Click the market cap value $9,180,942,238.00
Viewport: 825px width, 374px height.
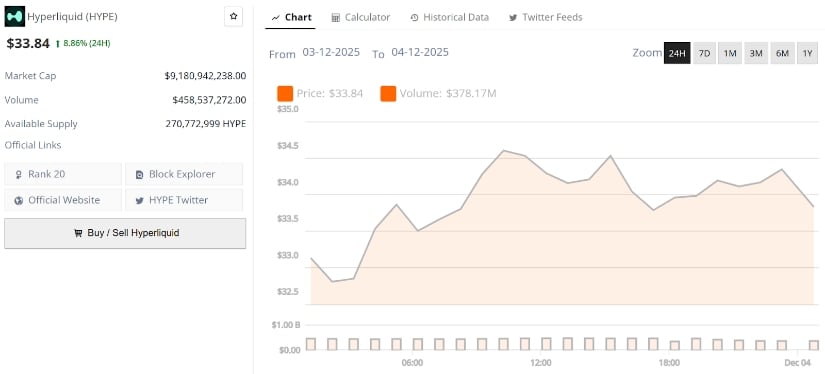click(205, 76)
